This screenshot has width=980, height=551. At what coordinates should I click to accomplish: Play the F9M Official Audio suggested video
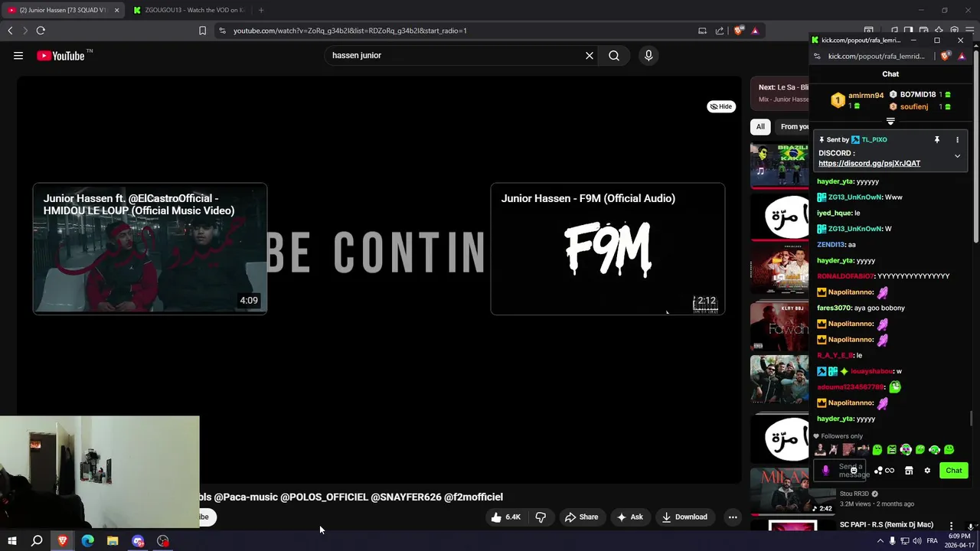tap(608, 249)
